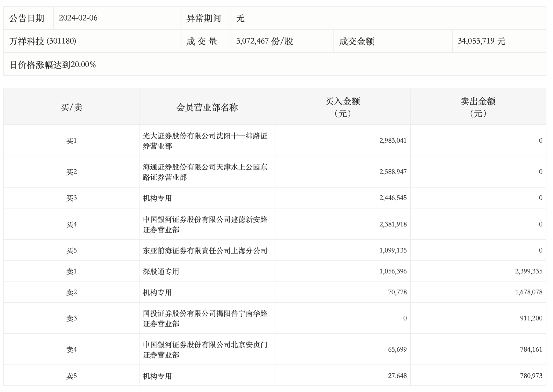Open 光大证券沈阳十一纬路证券营业部 entry
553x392 pixels.
[x=205, y=141]
